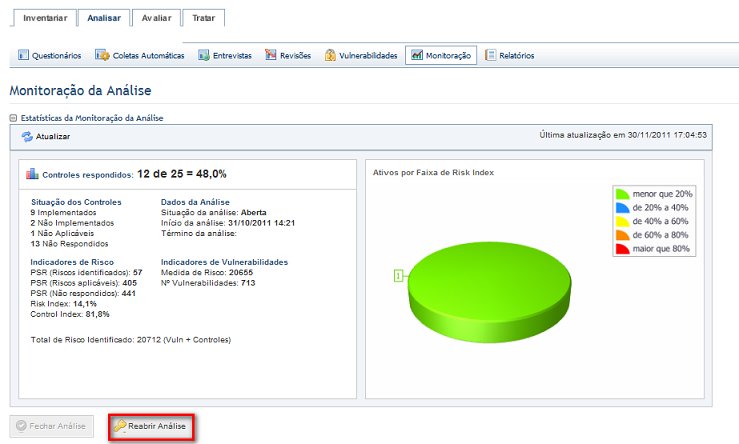Click the Revisões icon
The image size is (739, 444).
coord(271,55)
